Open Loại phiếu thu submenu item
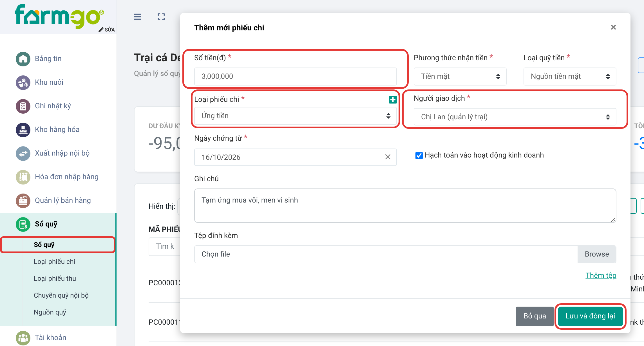 (55, 278)
